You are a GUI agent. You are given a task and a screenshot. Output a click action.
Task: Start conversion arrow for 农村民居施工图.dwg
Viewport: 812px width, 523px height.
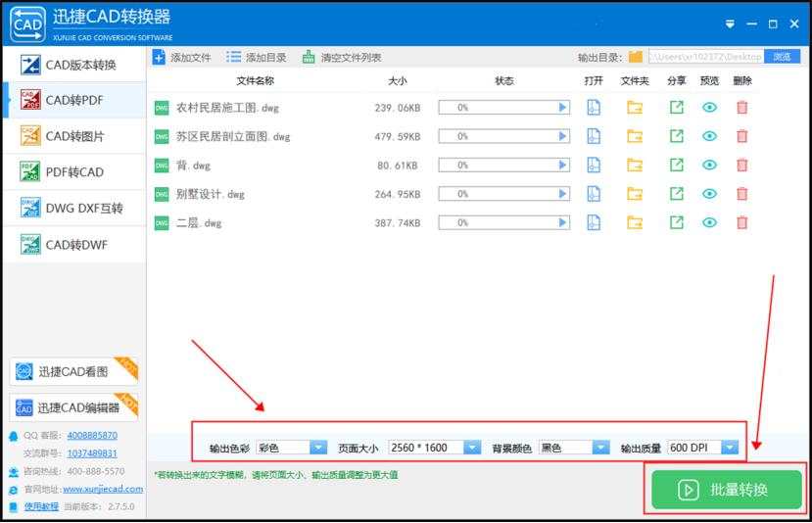(563, 108)
